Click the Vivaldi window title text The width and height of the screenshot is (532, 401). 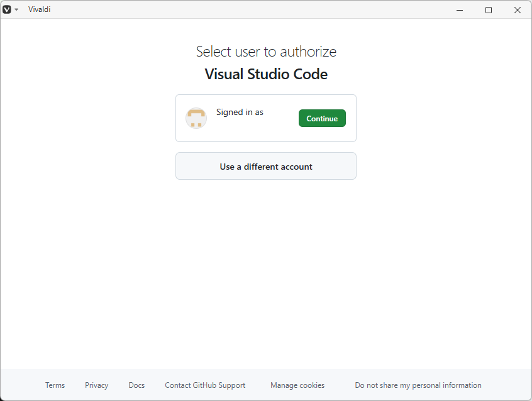pos(39,9)
